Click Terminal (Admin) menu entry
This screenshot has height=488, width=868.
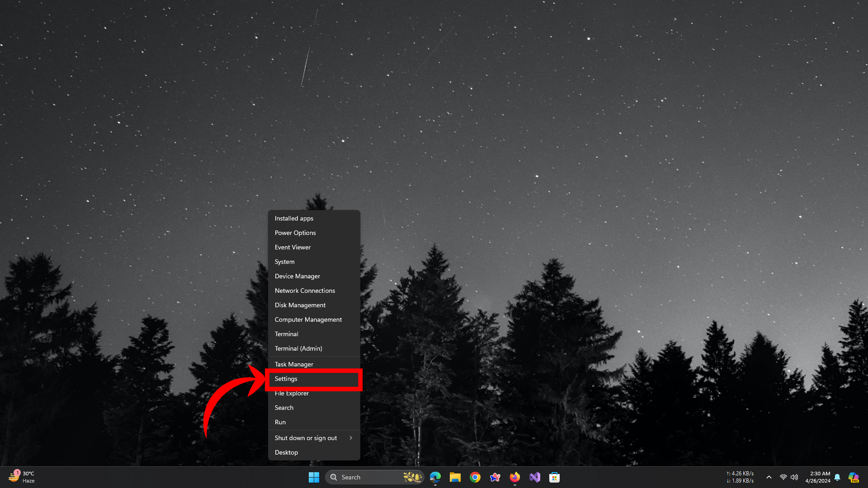pyautogui.click(x=298, y=348)
